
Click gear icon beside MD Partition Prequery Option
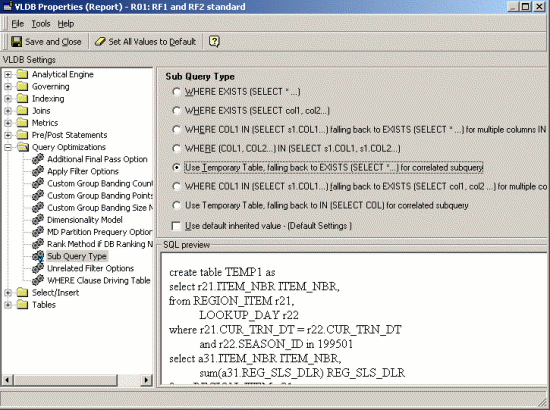click(38, 232)
